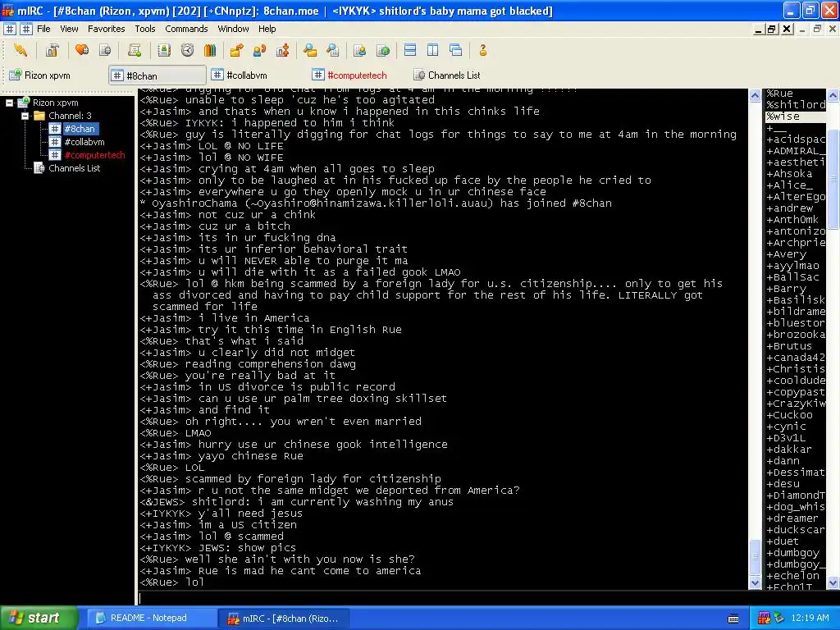840x630 pixels.
Task: Open the Colors crayons icon
Action: point(210,50)
